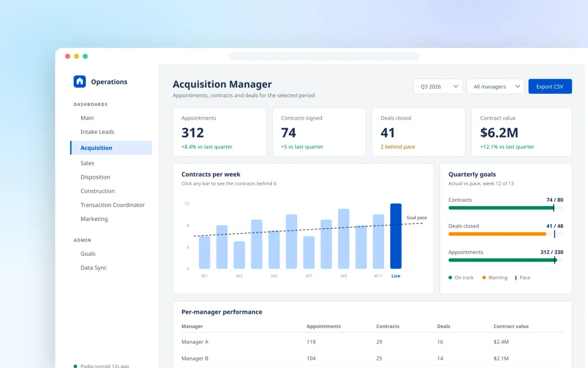Select the Acquisition sidebar item
The image size is (588, 368).
pyautogui.click(x=111, y=148)
